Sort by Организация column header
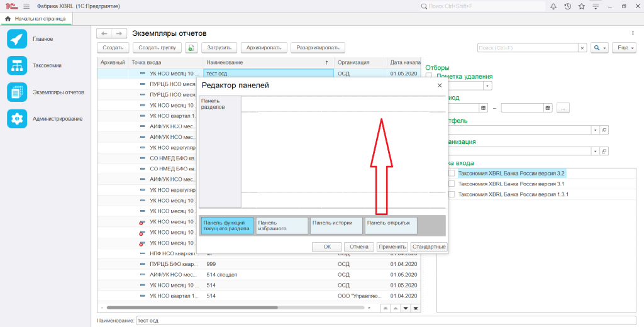This screenshot has height=327, width=644. [360, 62]
